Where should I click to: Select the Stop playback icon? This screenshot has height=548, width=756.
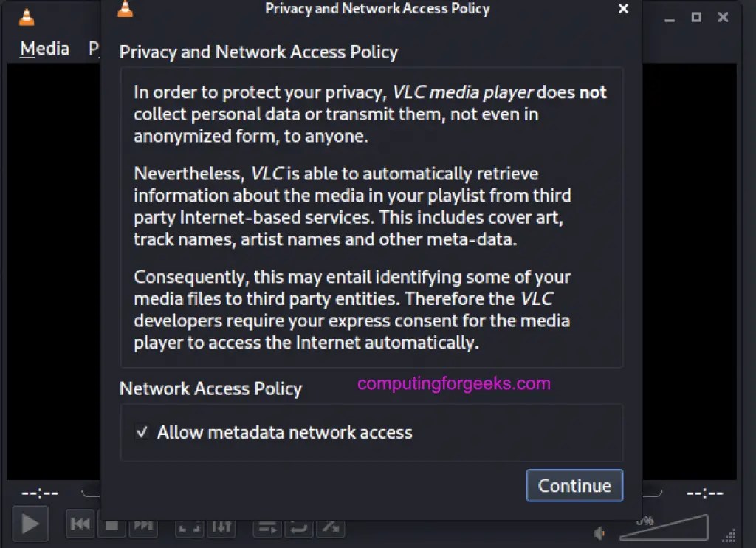point(111,524)
